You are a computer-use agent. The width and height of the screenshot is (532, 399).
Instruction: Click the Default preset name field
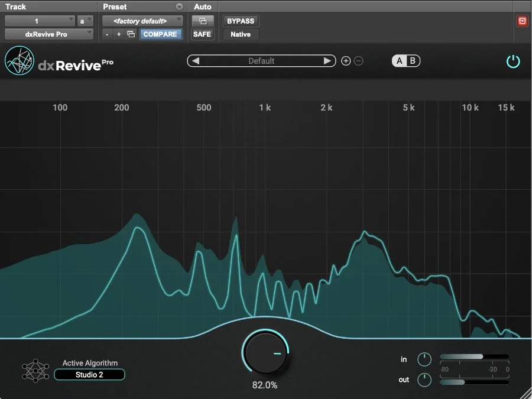point(261,61)
